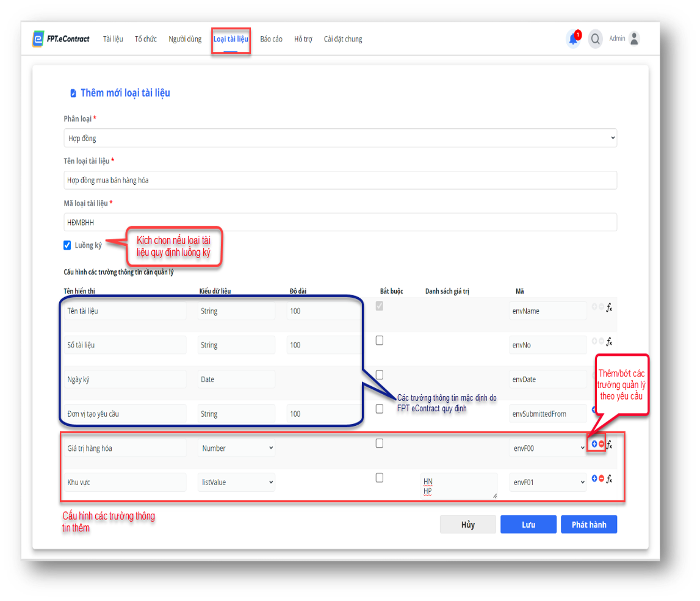Click the Date data type field
Viewport: 700px width, 601px height.
(237, 380)
